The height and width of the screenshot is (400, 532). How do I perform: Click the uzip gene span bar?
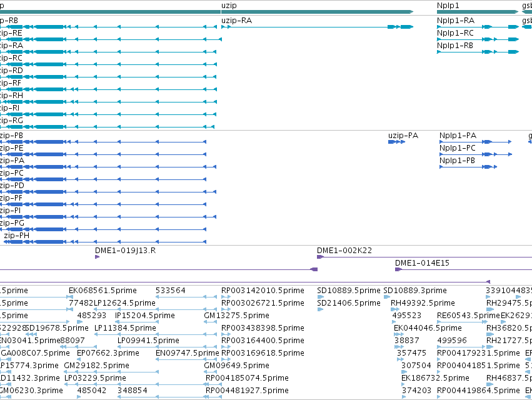coord(317,12)
